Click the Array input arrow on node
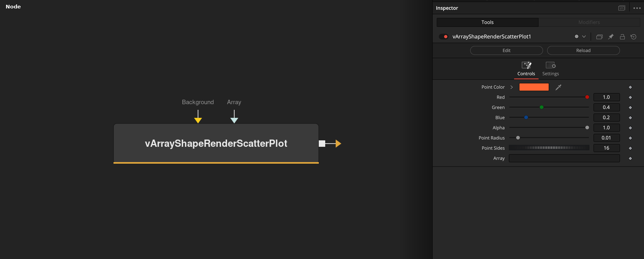 [234, 120]
